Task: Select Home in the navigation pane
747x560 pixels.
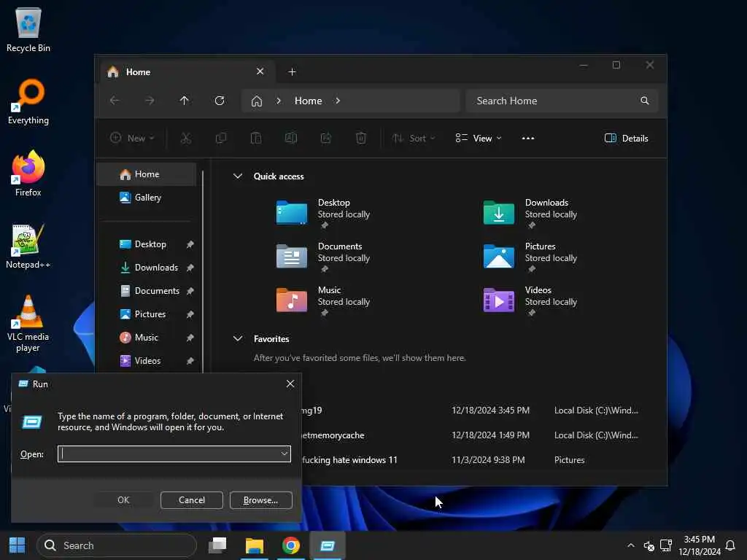Action: (x=146, y=174)
